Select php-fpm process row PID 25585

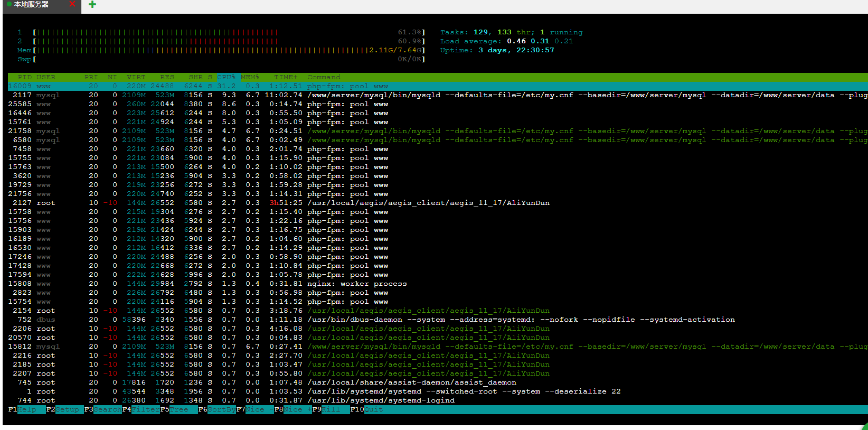[438, 104]
